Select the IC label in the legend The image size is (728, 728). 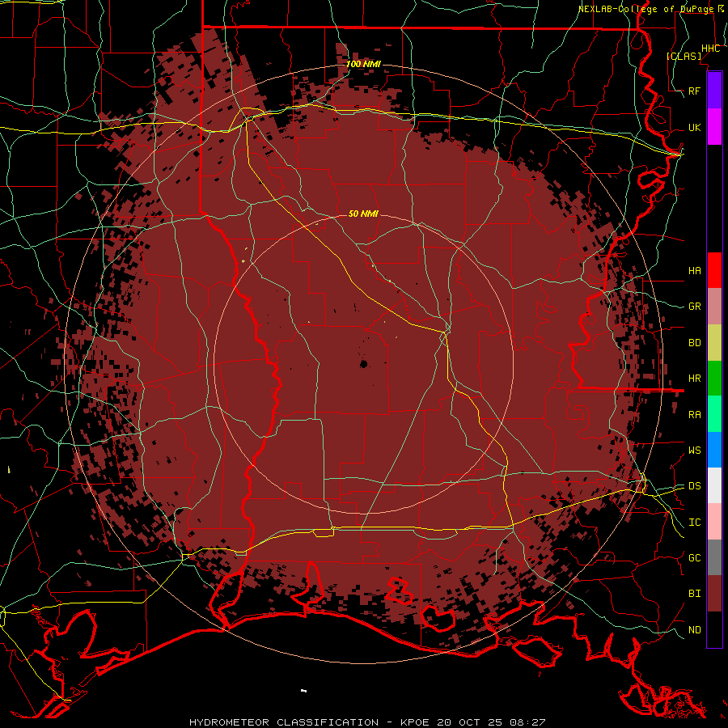coord(695,523)
